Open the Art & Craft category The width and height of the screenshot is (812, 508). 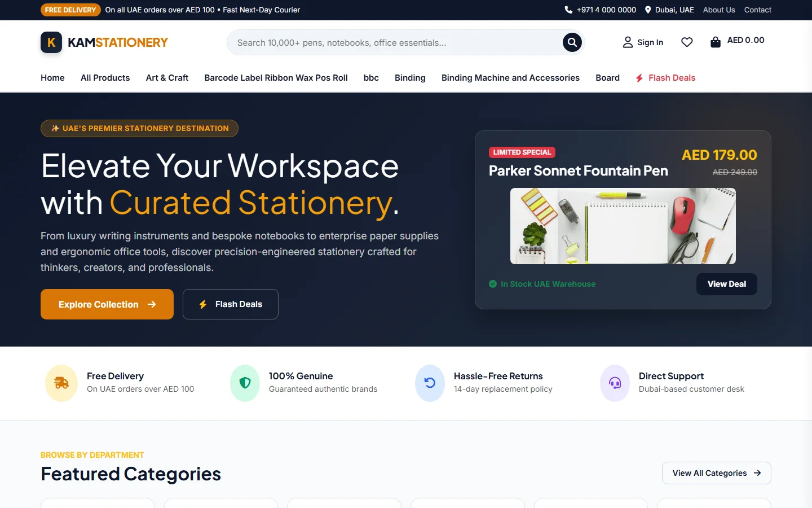pyautogui.click(x=167, y=78)
